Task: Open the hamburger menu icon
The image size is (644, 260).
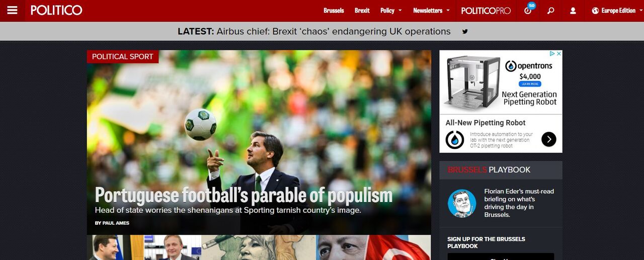Action: (12, 10)
